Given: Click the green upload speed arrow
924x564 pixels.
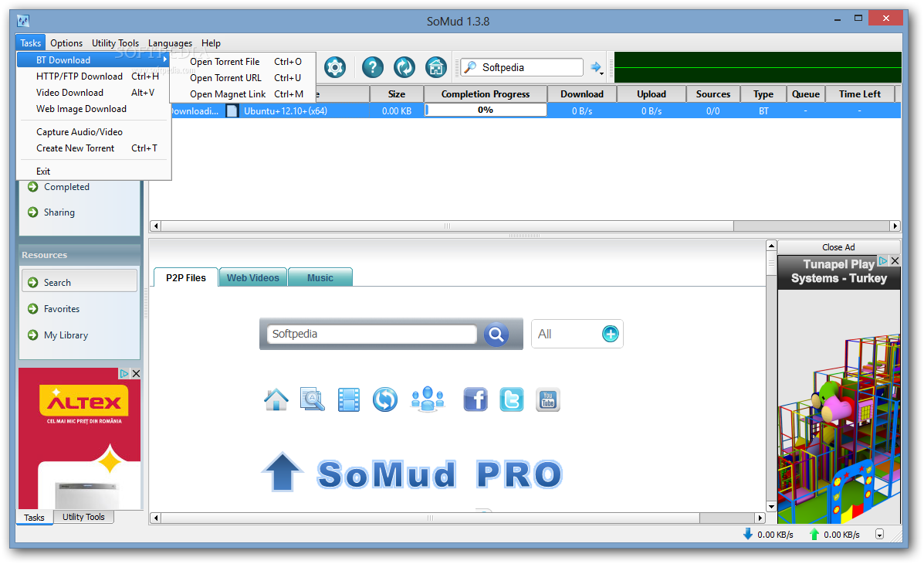Looking at the screenshot, I should pyautogui.click(x=814, y=534).
